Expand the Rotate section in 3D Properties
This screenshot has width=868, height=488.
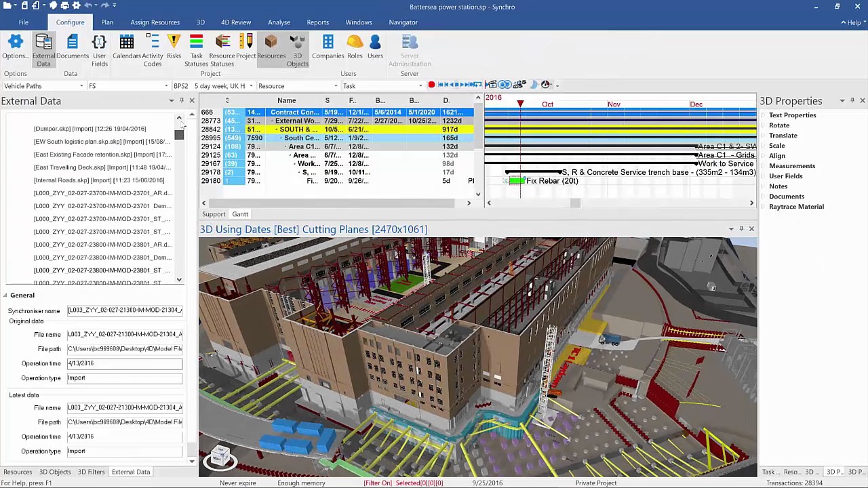[778, 125]
